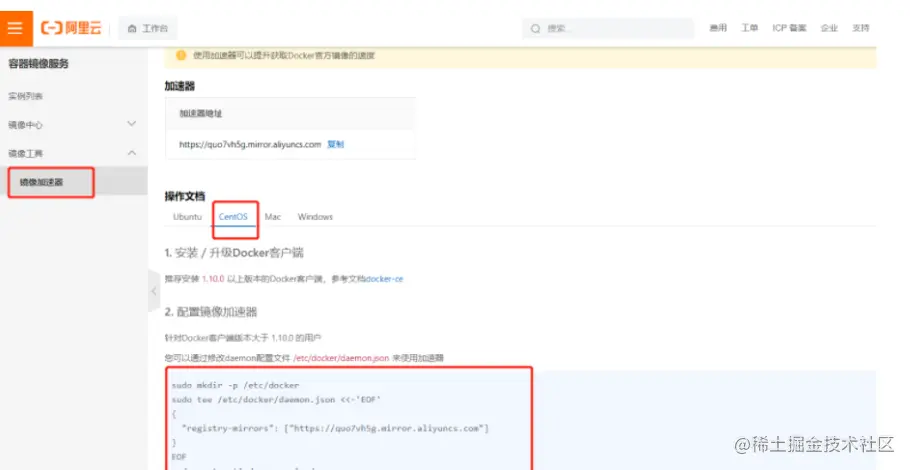Viewport: 910px width, 470px height.
Task: Open the orange hamburger navigation menu
Action: (x=16, y=28)
